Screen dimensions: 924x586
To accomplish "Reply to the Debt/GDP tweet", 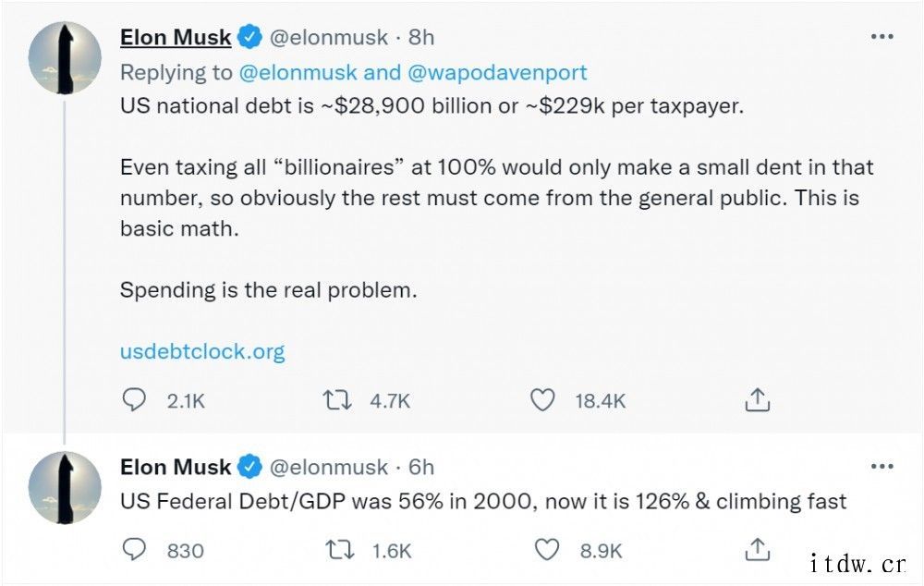I will (x=134, y=550).
